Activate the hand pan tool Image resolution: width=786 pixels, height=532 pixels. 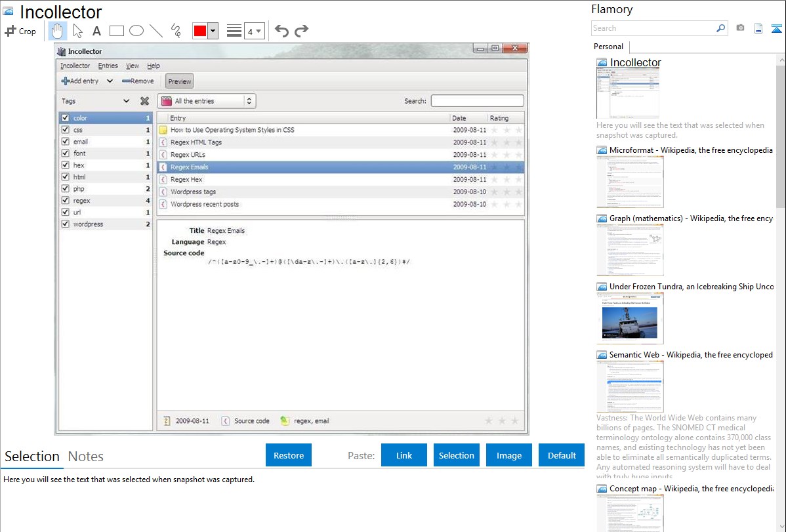pyautogui.click(x=58, y=31)
